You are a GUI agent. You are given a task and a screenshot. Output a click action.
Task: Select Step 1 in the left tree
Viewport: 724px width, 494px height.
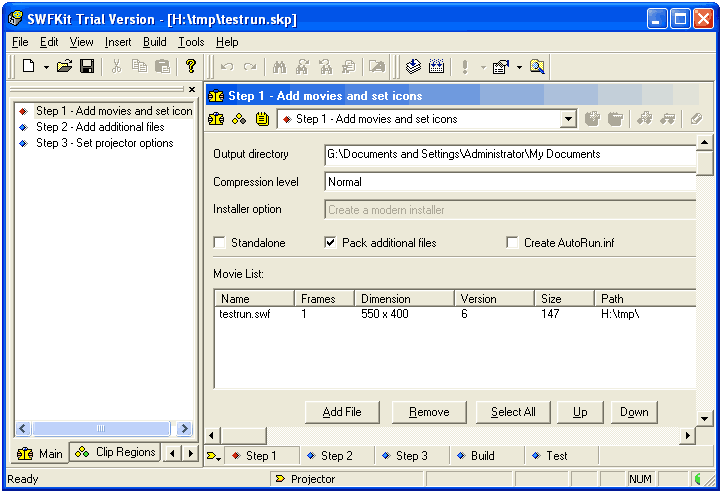(x=114, y=111)
